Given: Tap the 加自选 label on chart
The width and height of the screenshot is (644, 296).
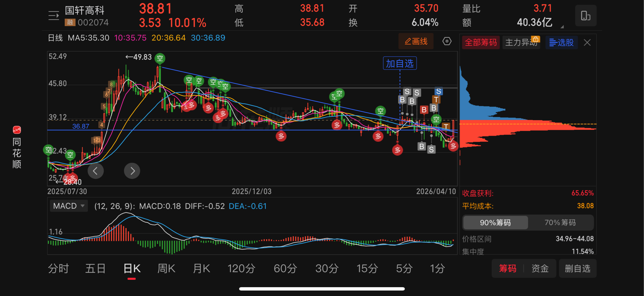Looking at the screenshot, I should click(400, 64).
